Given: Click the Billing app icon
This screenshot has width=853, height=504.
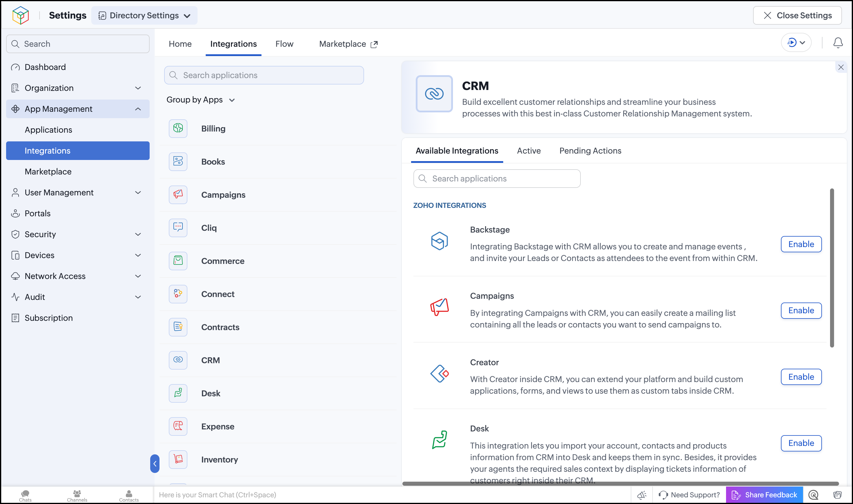Looking at the screenshot, I should pos(178,128).
